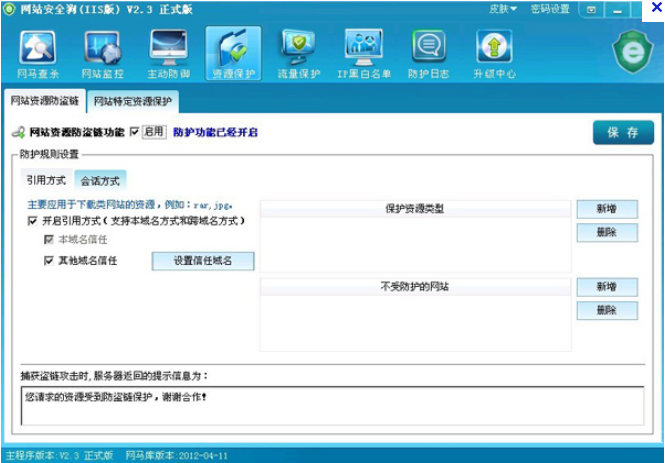Open the IP黑白名单 list icon
The image size is (665, 463).
363,53
